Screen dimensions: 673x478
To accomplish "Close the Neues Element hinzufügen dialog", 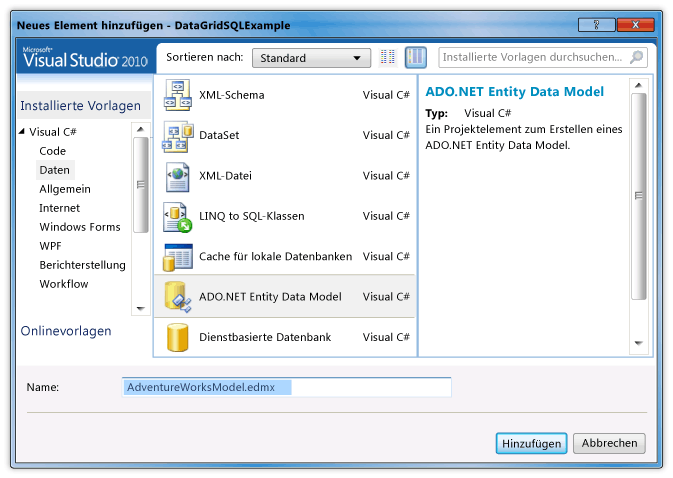I will [x=636, y=25].
